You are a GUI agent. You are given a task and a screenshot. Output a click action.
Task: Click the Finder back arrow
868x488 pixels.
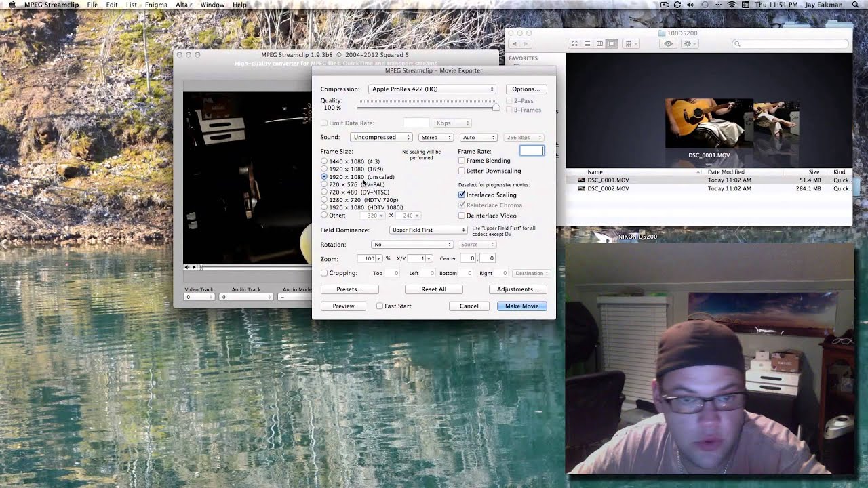pyautogui.click(x=514, y=43)
